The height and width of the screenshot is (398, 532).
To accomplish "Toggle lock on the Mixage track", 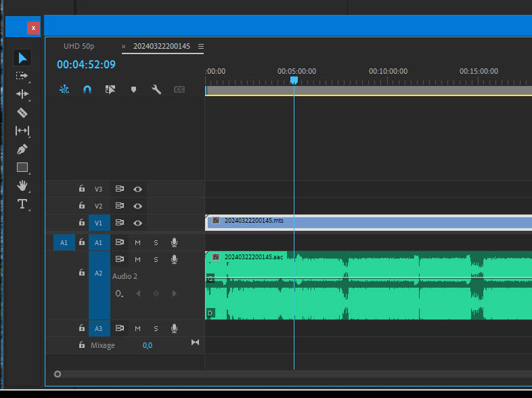I will (x=82, y=345).
